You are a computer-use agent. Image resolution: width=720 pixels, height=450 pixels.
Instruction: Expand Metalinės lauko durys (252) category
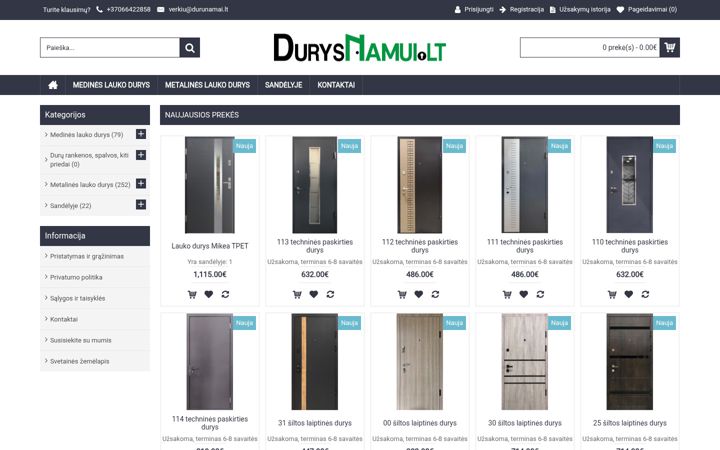click(141, 184)
